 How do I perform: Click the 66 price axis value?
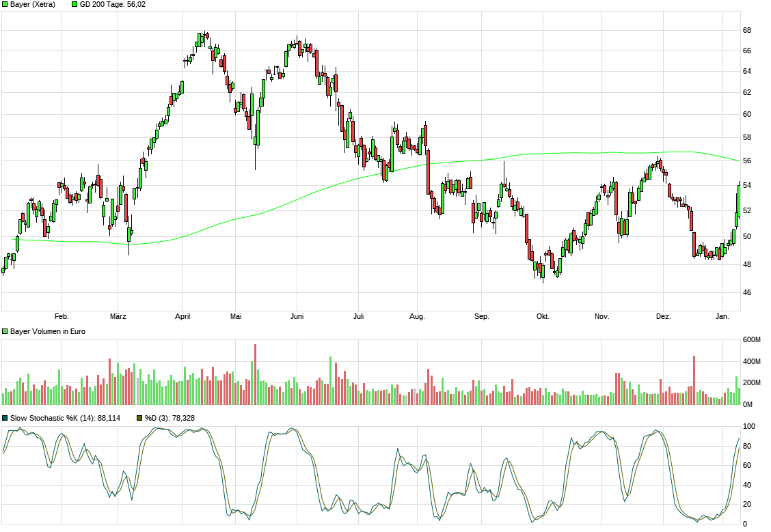coord(747,51)
